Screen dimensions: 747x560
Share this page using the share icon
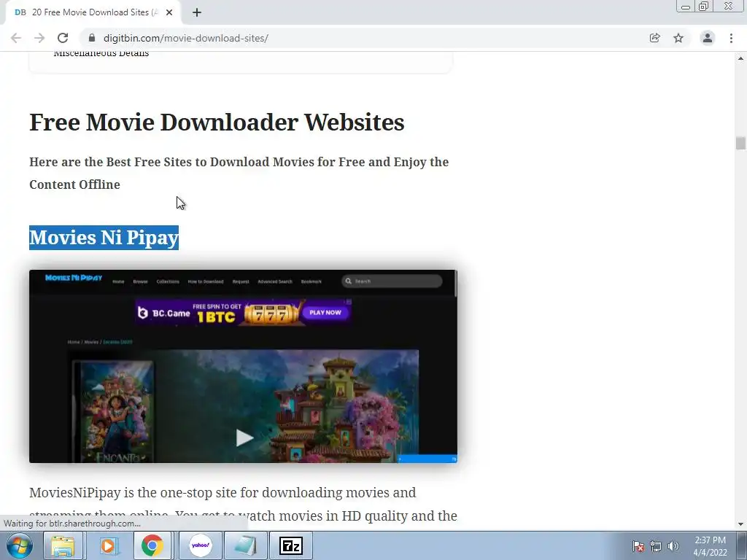[x=654, y=38]
